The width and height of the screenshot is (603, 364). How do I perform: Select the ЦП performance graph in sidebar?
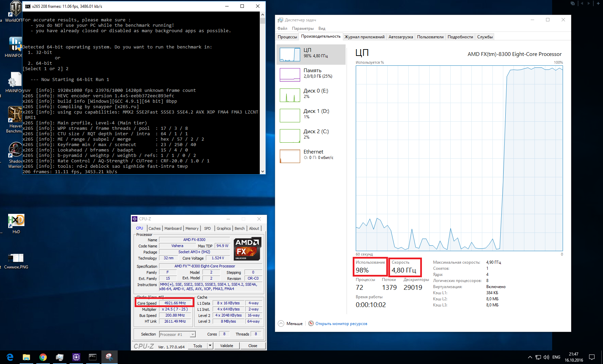[311, 54]
